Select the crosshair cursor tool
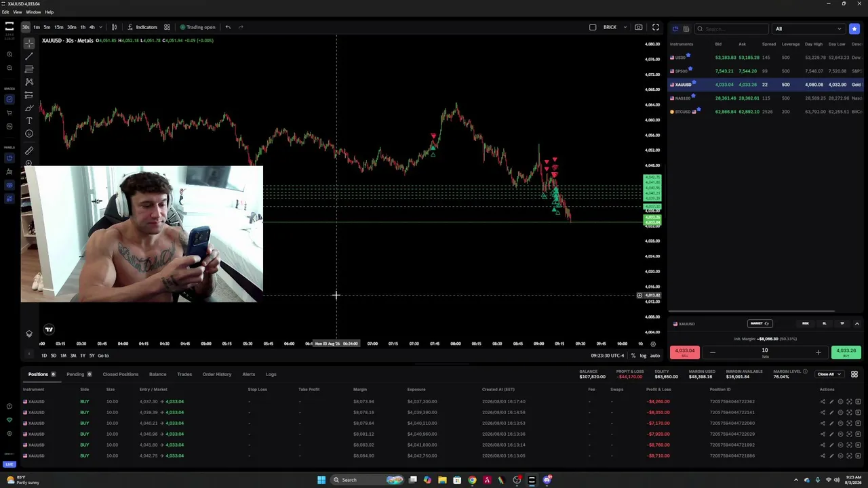The height and width of the screenshot is (488, 868). point(29,43)
